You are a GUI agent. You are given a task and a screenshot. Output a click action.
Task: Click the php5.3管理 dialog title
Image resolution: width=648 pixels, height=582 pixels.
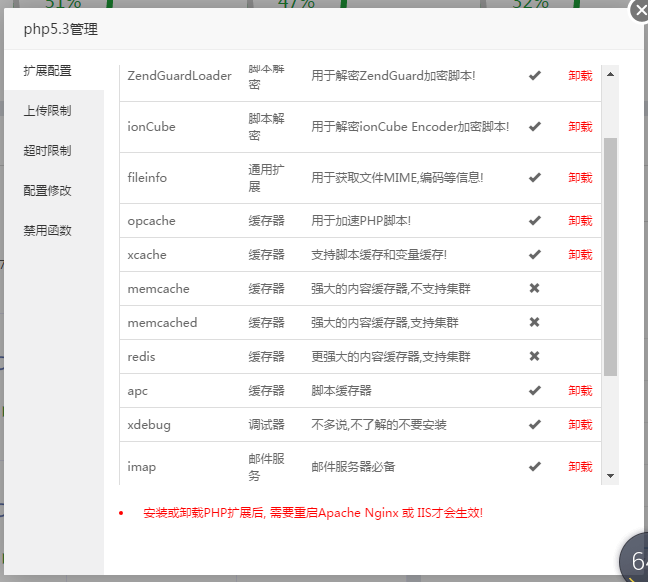point(61,29)
